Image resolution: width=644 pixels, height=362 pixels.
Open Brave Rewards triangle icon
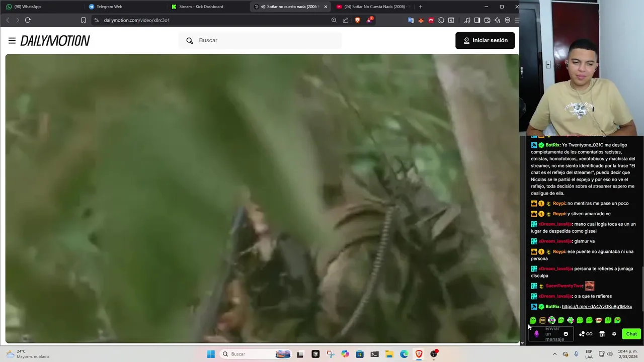click(x=370, y=20)
